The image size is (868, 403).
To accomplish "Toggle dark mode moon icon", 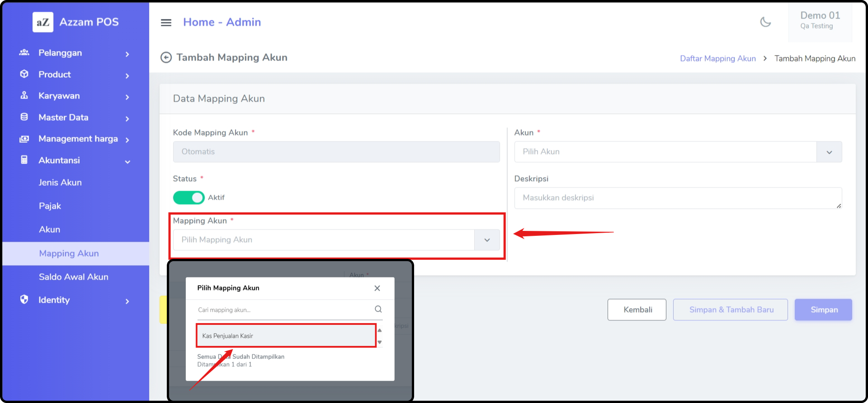I will pos(765,22).
